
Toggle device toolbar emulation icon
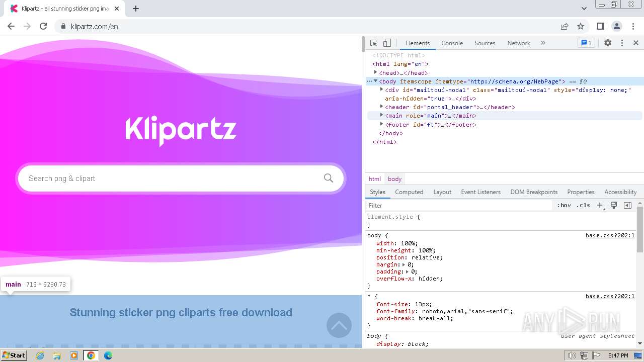pos(387,43)
